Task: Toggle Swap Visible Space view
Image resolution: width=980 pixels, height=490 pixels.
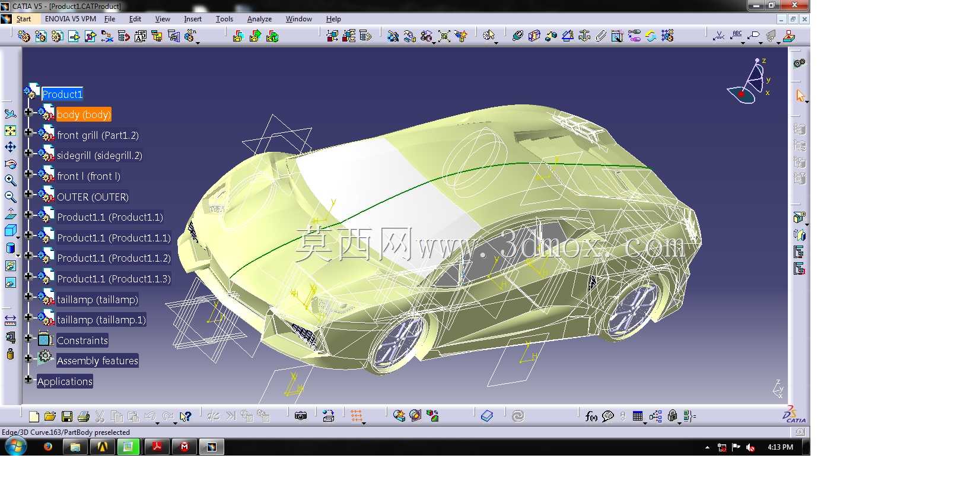Action: pos(10,282)
